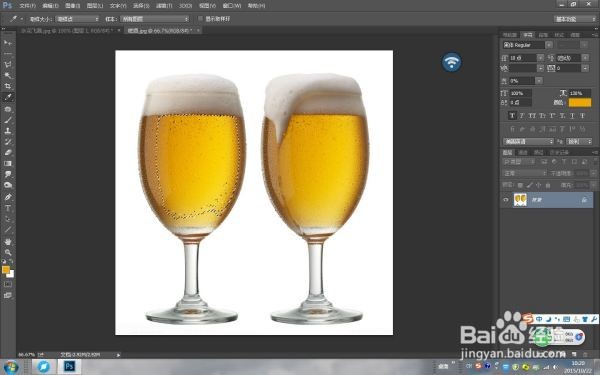Open the sample layers dropdown in options bar

pyautogui.click(x=155, y=19)
